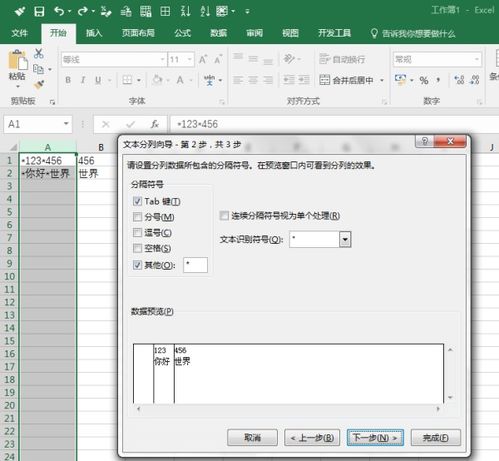Select column B header
Image resolution: width=499 pixels, height=461 pixels.
(101, 147)
